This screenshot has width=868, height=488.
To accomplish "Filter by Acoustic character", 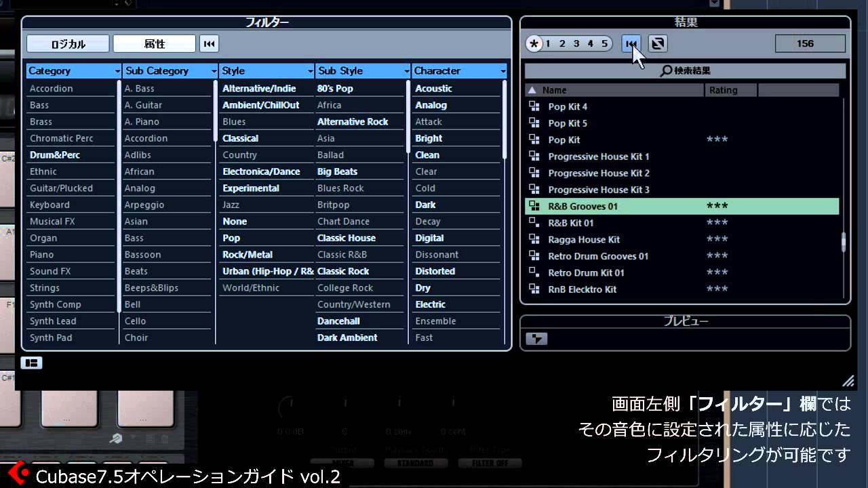I will [x=433, y=89].
